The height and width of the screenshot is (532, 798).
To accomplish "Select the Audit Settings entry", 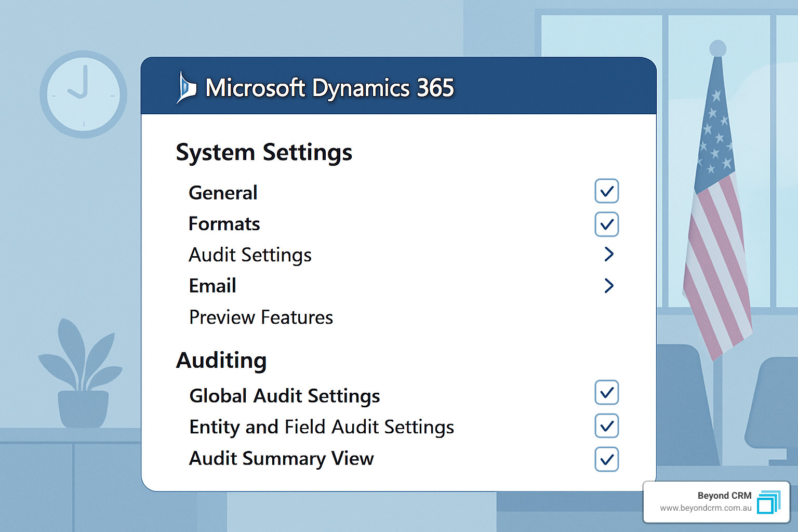I will click(250, 255).
